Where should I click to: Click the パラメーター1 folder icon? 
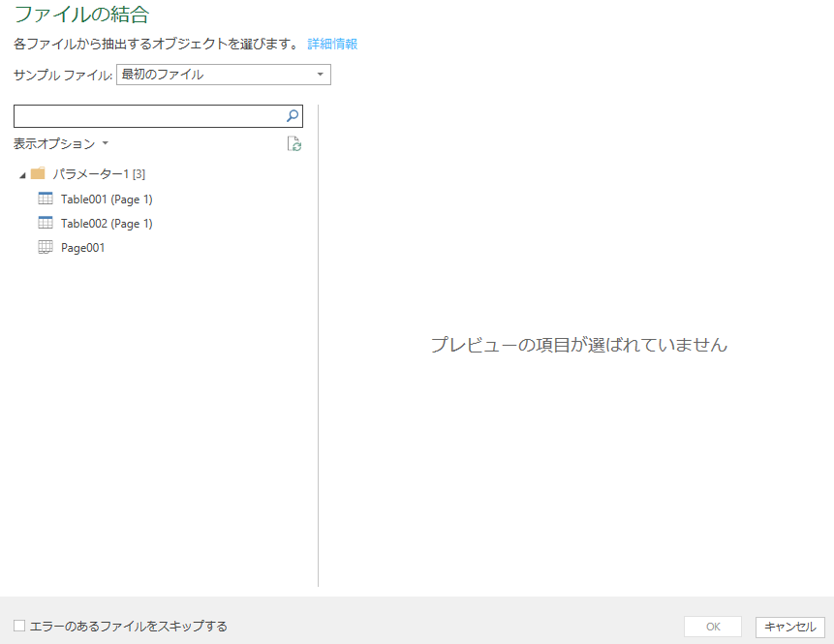click(38, 174)
